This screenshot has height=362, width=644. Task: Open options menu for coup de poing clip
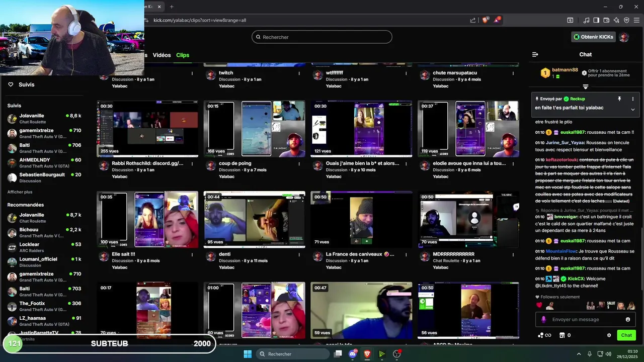[x=299, y=163]
